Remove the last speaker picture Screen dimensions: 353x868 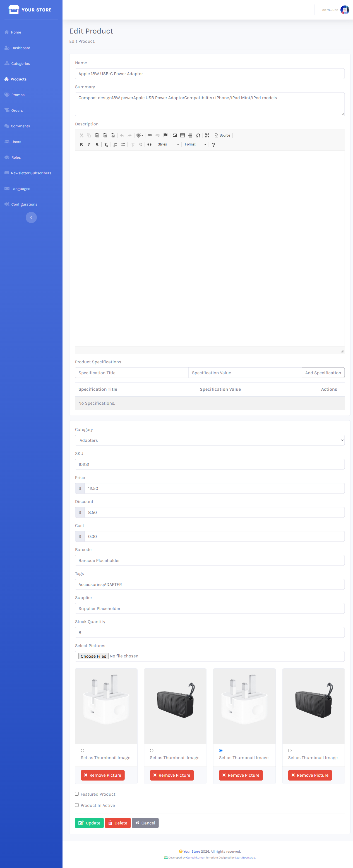click(x=310, y=775)
